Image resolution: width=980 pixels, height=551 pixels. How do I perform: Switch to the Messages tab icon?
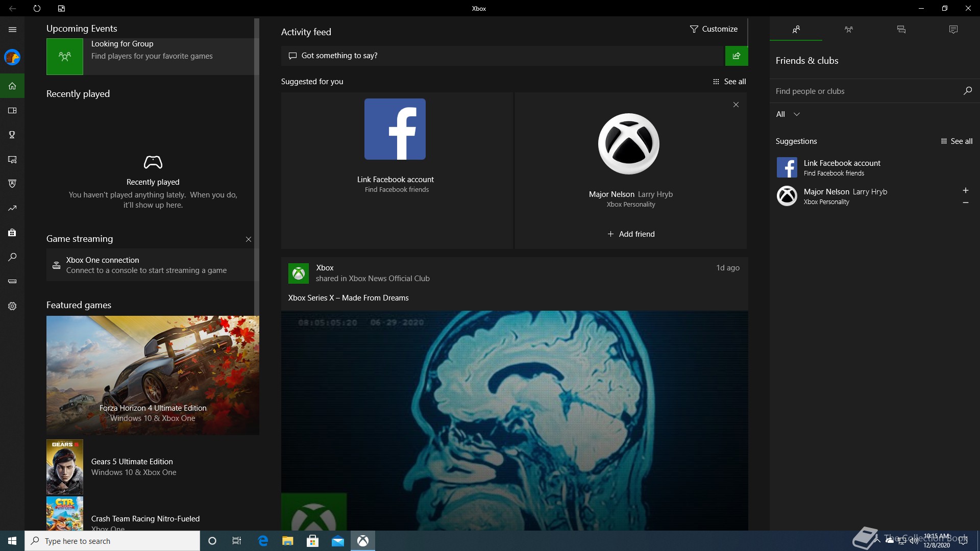coord(901,30)
